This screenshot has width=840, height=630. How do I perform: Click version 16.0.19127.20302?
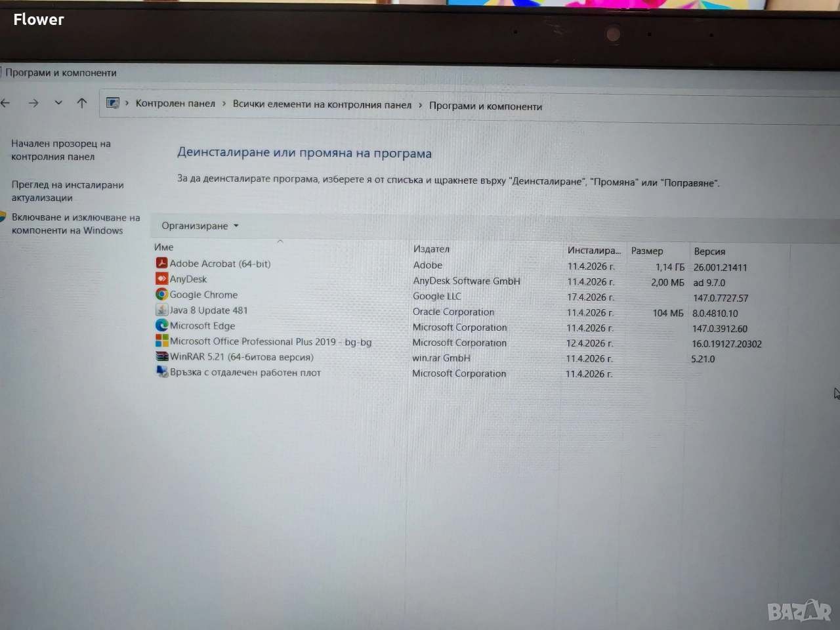[727, 344]
